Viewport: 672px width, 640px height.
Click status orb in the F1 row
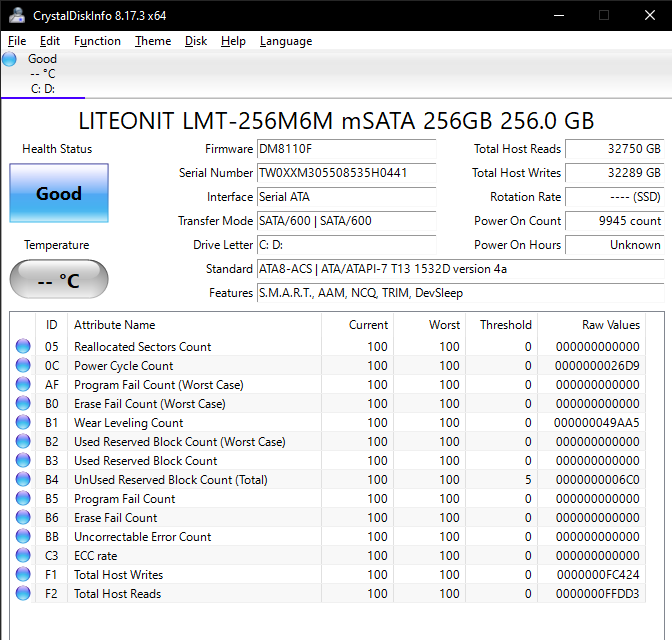[23, 574]
